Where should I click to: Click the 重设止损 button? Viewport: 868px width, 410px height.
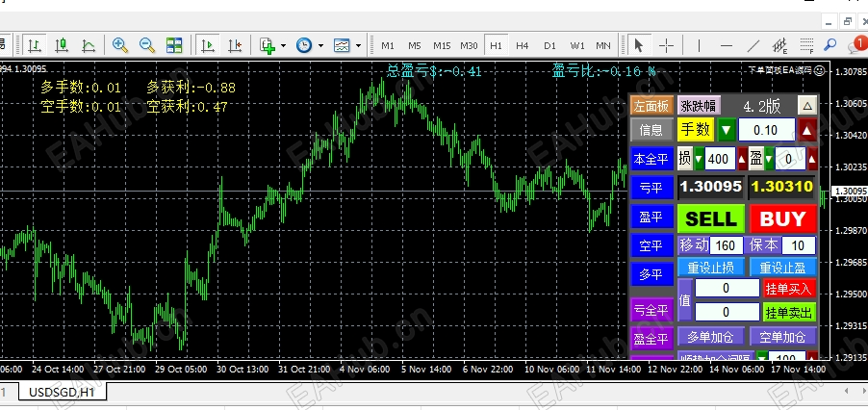tap(711, 268)
